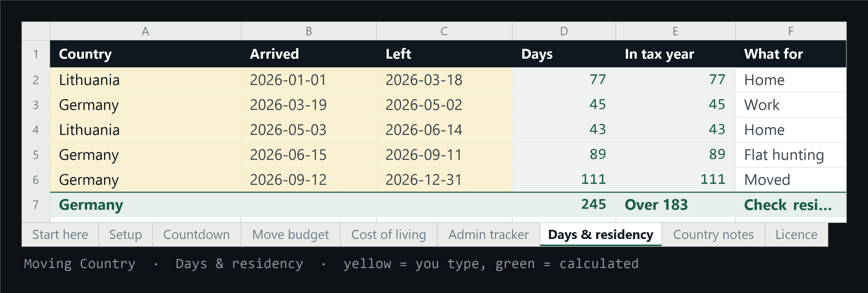Switch to the Country notes tab
This screenshot has height=293, width=868.
(x=713, y=234)
